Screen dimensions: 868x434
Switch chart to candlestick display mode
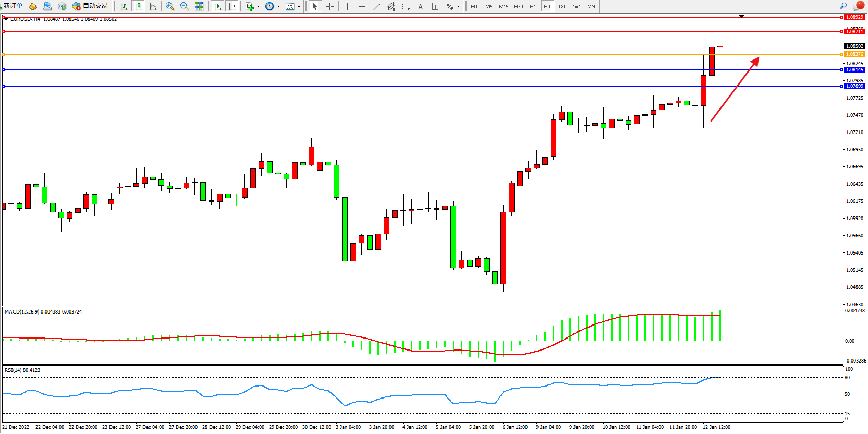click(x=138, y=6)
